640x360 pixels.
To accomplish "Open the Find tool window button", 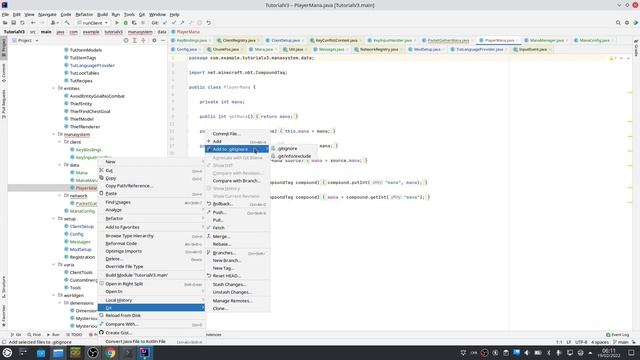I will pos(34,335).
